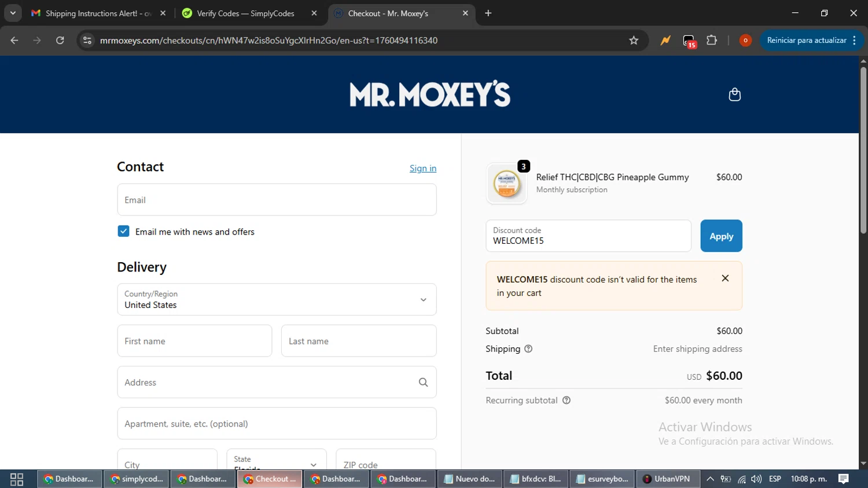
Task: Close the Verify Codes SimplyCodes tab
Action: click(314, 13)
